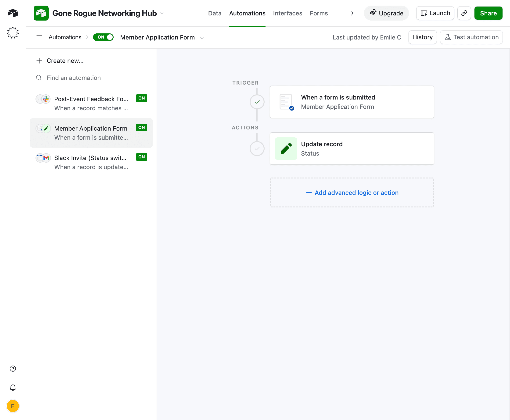The height and width of the screenshot is (420, 510).
Task: Switch to the Interfaces tab
Action: pos(287,13)
